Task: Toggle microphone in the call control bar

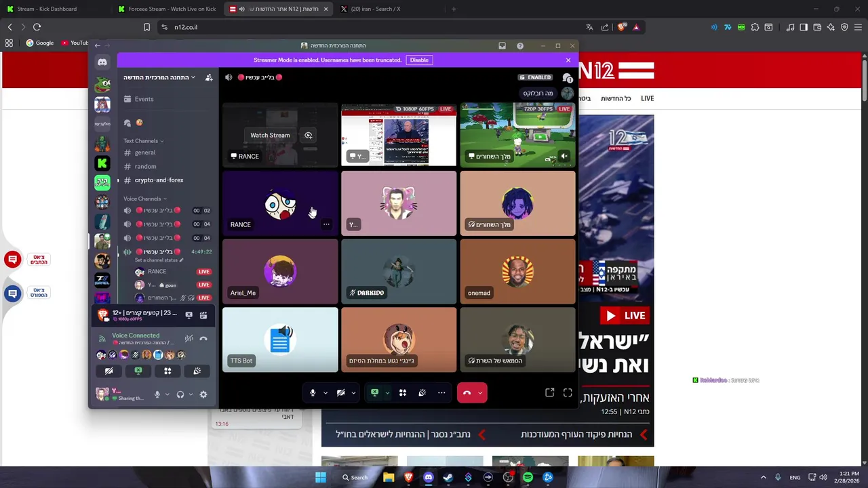Action: tap(313, 392)
